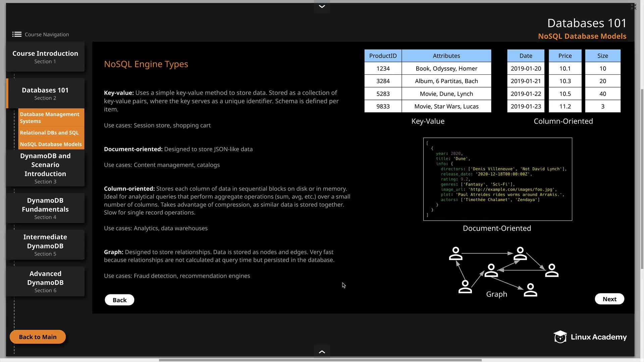The width and height of the screenshot is (644, 362).
Task: Open the Course Introduction Section 1
Action: 45,57
